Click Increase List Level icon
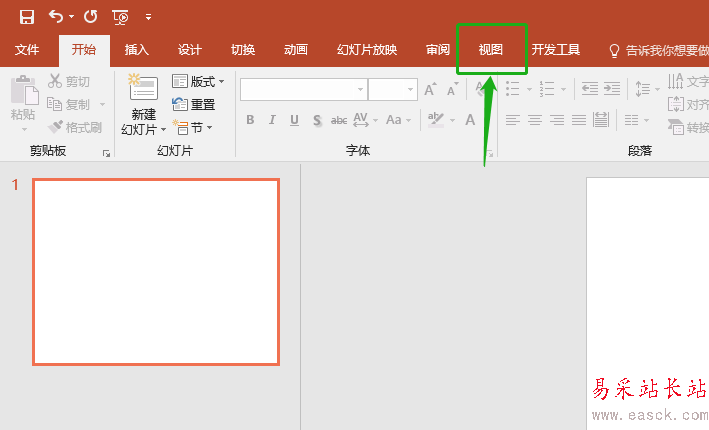The width and height of the screenshot is (709, 430). 612,89
